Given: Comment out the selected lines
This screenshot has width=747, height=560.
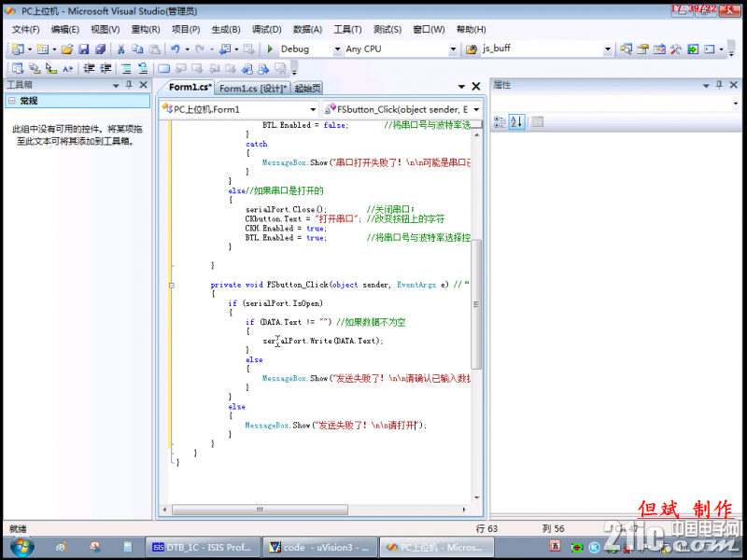Looking at the screenshot, I should pos(126,68).
